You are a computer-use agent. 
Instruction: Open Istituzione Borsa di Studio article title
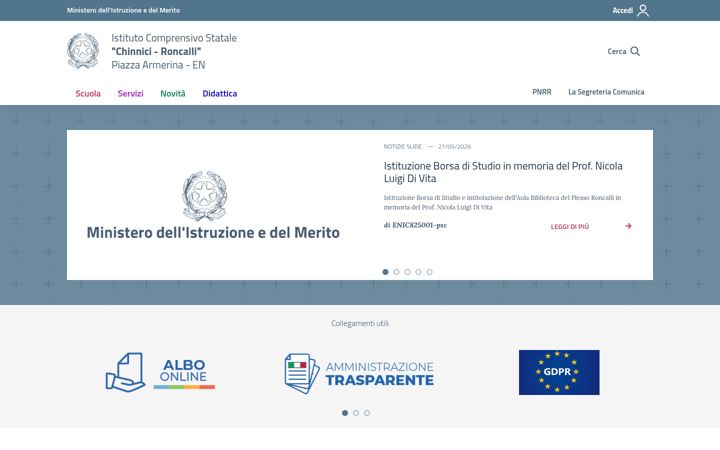coord(503,172)
